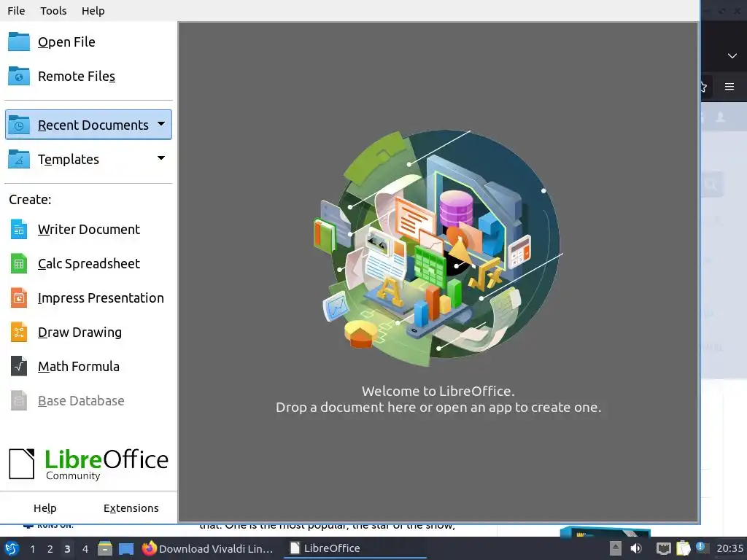Click the update notification tray icon
Viewport: 747px width, 560px height.
click(x=701, y=548)
